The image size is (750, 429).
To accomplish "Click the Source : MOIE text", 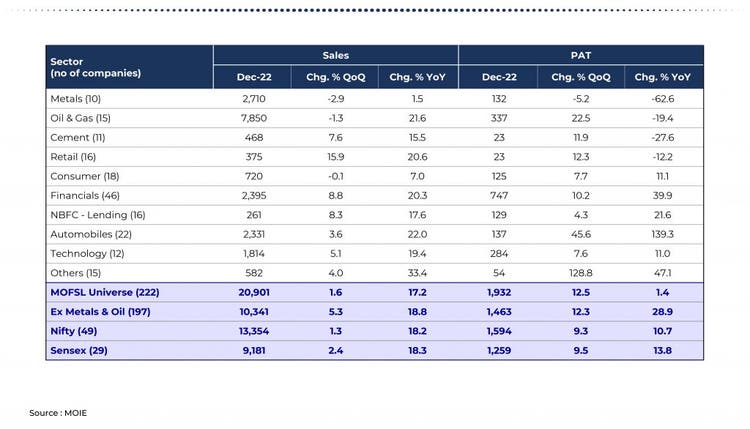I will [58, 412].
